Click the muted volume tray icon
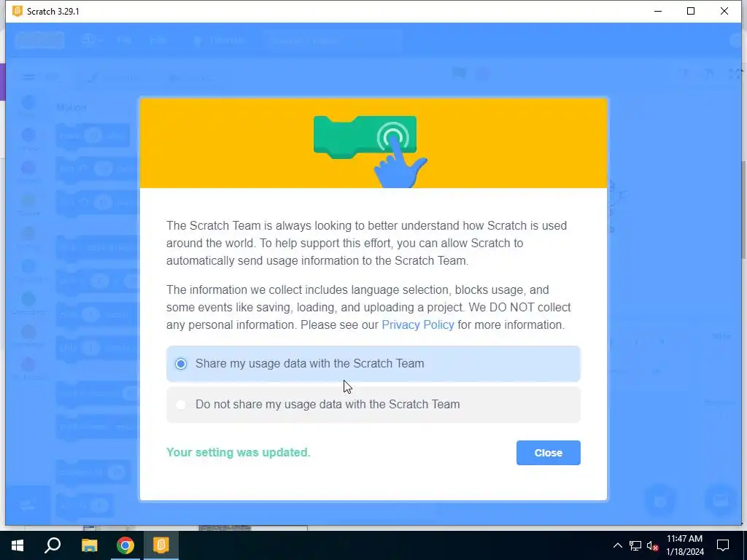 coord(652,545)
